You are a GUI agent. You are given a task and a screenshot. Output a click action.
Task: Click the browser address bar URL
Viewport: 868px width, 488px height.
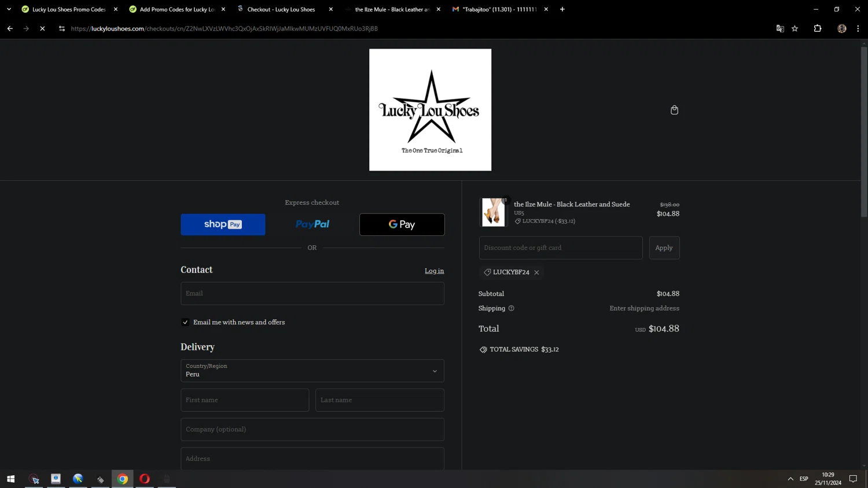pos(225,28)
